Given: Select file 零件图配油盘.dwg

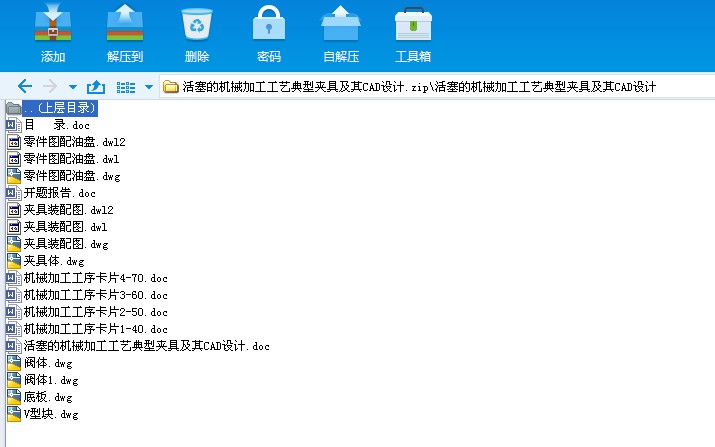Looking at the screenshot, I should pos(72,176).
